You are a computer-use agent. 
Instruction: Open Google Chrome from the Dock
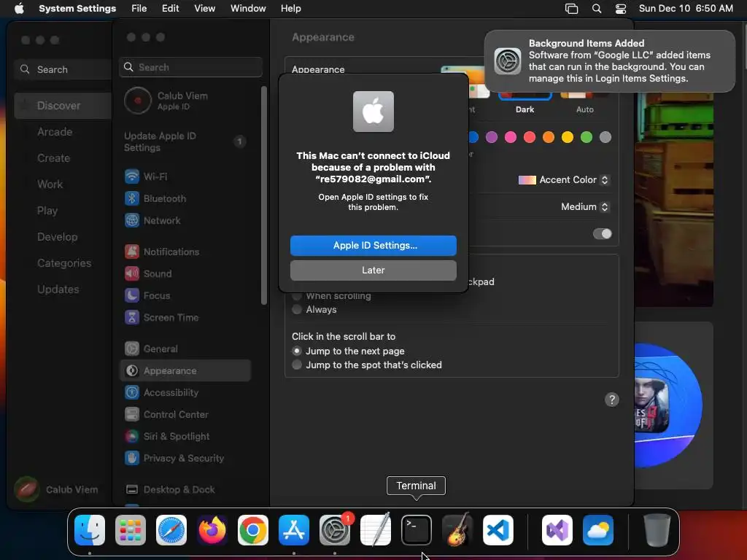253,529
